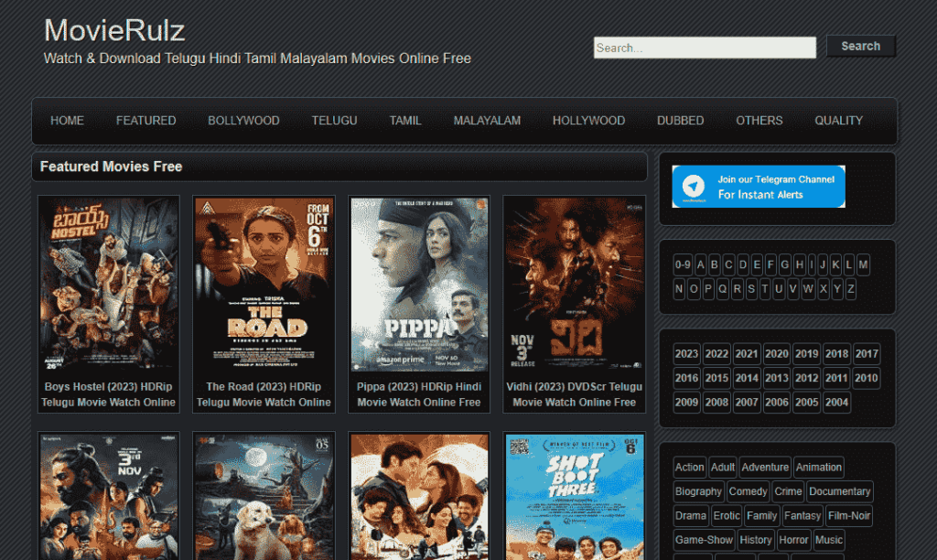This screenshot has height=560, width=937.
Task: Select the Game-Show genre tag
Action: 704,540
